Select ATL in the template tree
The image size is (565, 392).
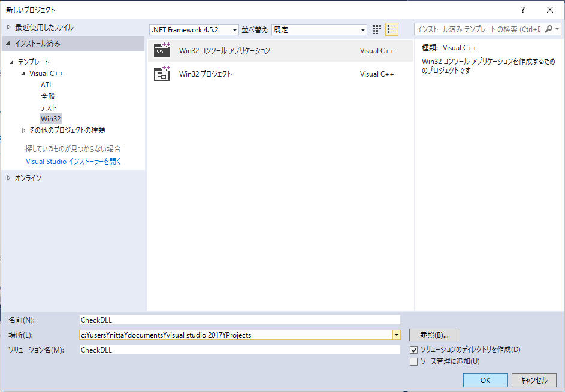coord(47,85)
